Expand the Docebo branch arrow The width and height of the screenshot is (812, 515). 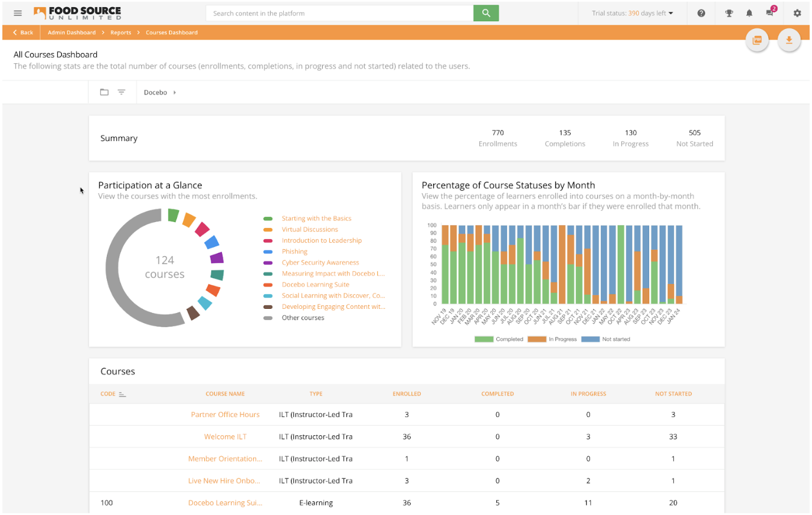(175, 92)
